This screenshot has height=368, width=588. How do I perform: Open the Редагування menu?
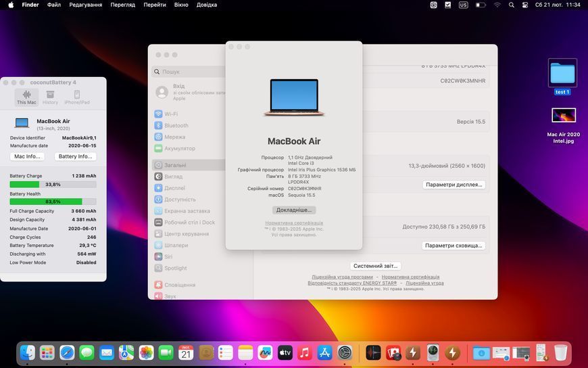point(86,5)
